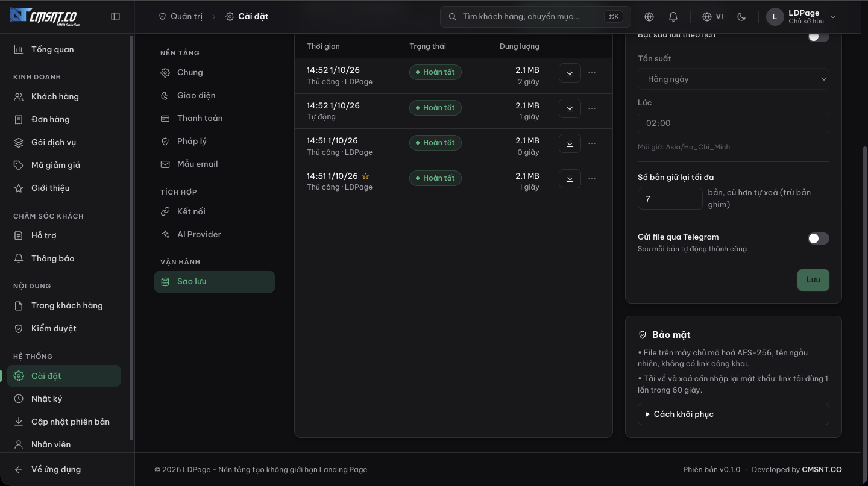
Task: Open Khách hàng in the sidebar
Action: [x=64, y=96]
